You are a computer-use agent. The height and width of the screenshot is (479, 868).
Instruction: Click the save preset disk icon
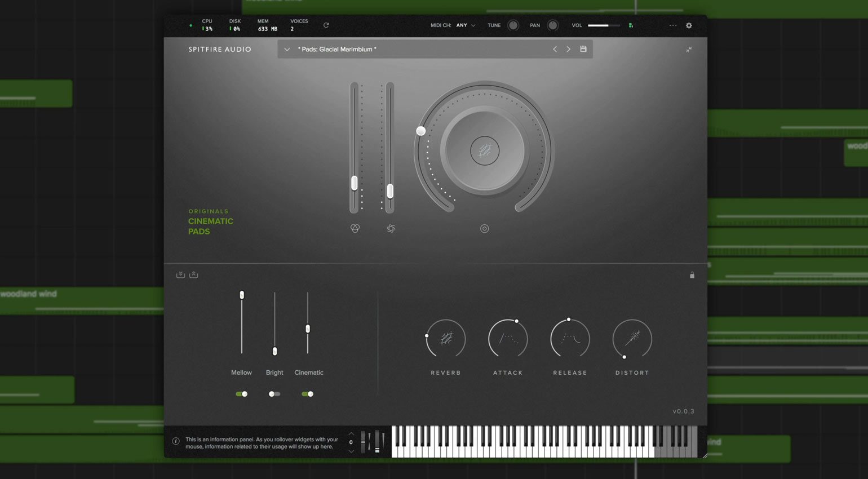(x=583, y=49)
